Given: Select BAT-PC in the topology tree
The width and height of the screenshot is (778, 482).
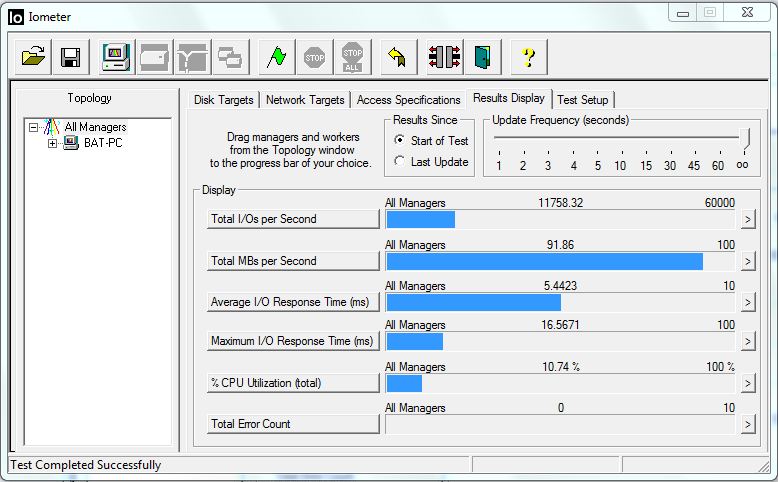Looking at the screenshot, I should [103, 143].
